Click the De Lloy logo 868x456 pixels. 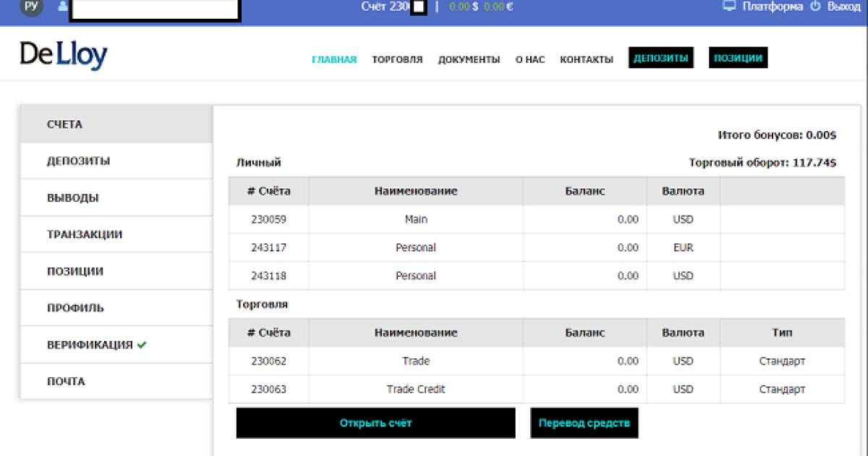(x=64, y=56)
